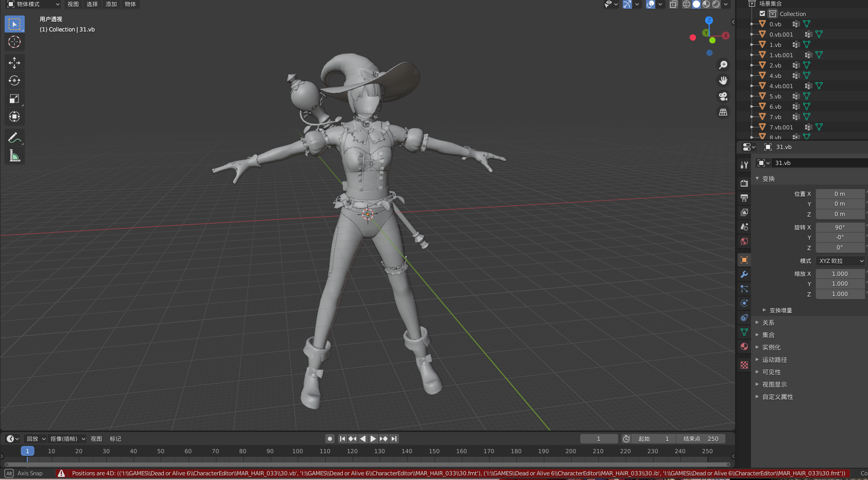Enable rendered viewport shading mode
This screenshot has width=868, height=480.
click(716, 4)
